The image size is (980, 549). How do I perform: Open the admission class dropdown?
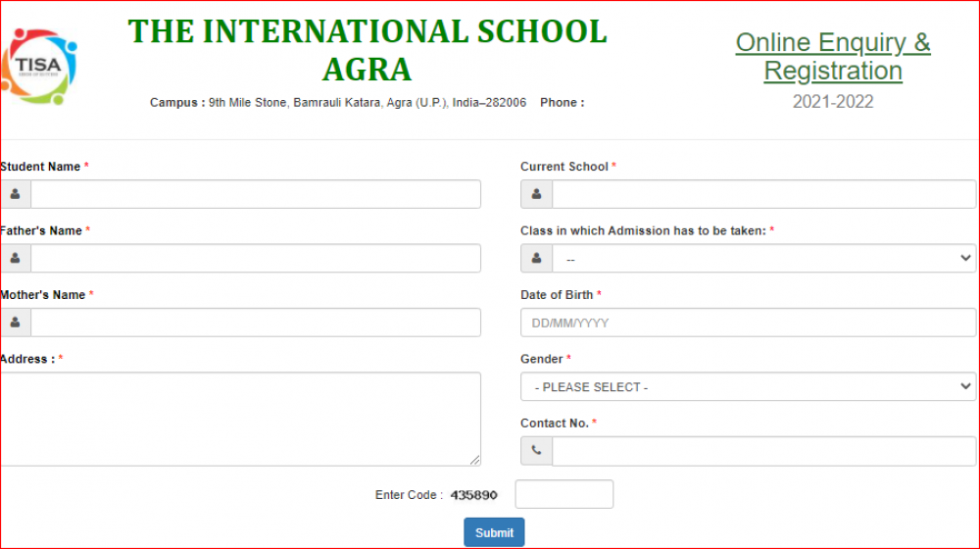point(763,259)
